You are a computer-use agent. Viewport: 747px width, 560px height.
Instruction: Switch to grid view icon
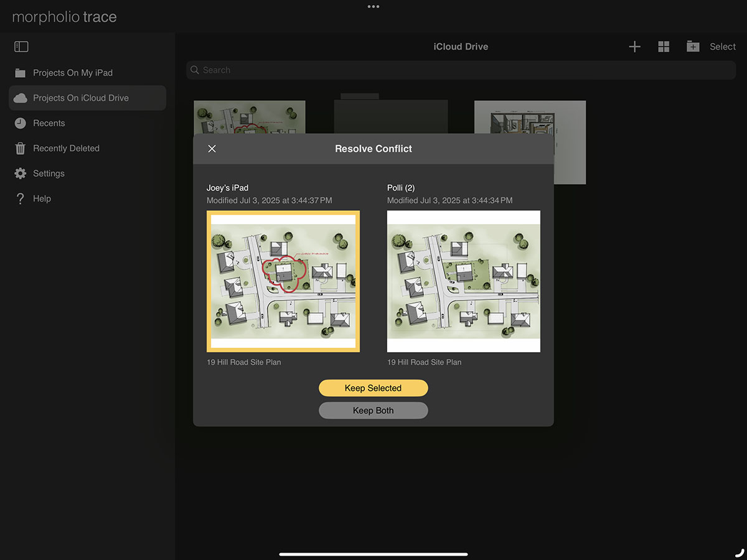pyautogui.click(x=664, y=47)
